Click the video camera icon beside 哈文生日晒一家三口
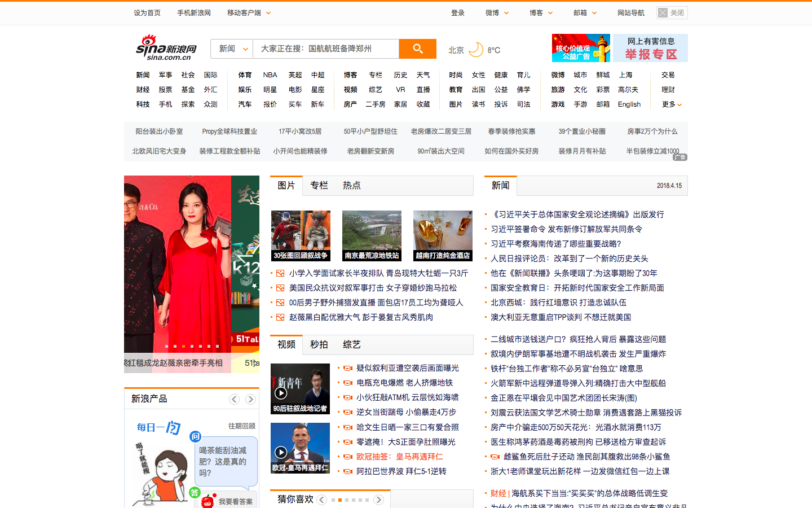The width and height of the screenshot is (812, 508). tap(348, 427)
